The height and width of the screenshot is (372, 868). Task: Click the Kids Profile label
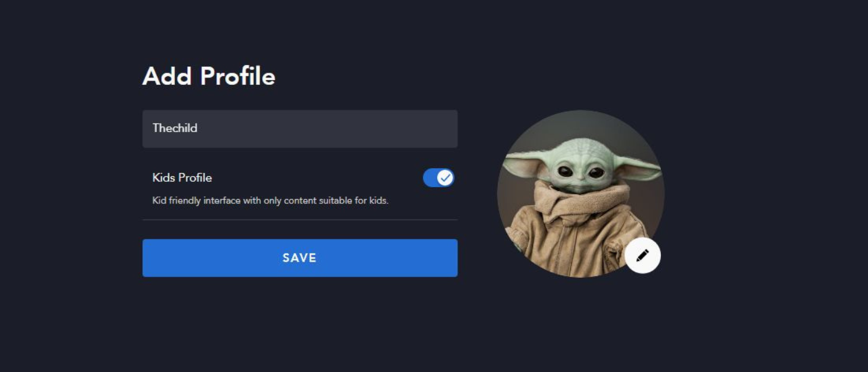point(182,178)
